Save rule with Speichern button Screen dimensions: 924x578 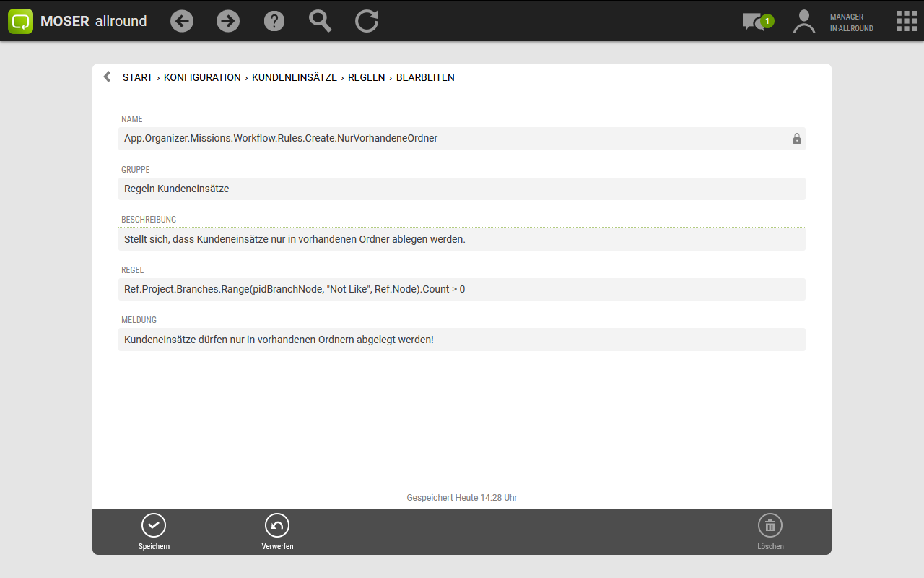(x=154, y=532)
